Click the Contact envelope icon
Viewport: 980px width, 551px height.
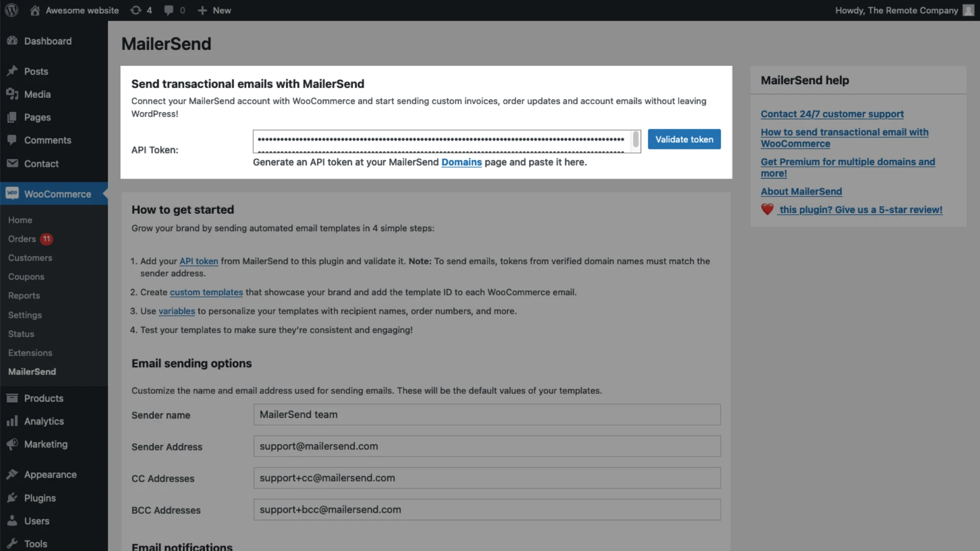12,163
